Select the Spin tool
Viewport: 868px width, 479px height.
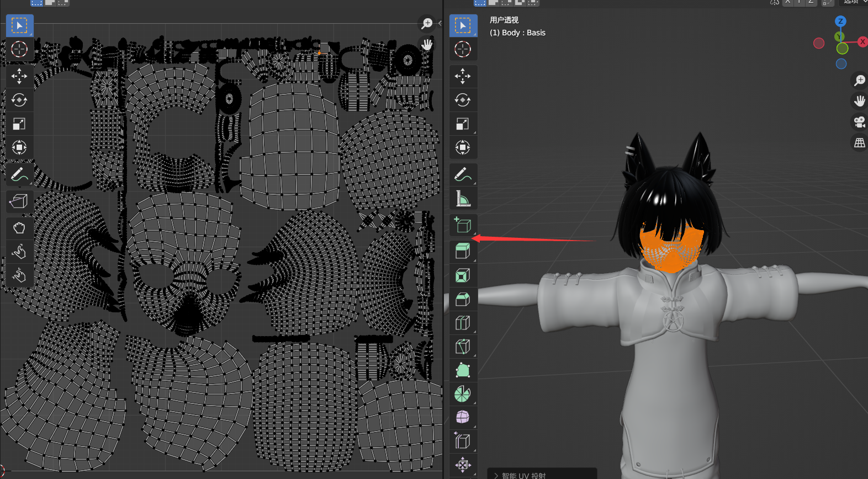463,394
